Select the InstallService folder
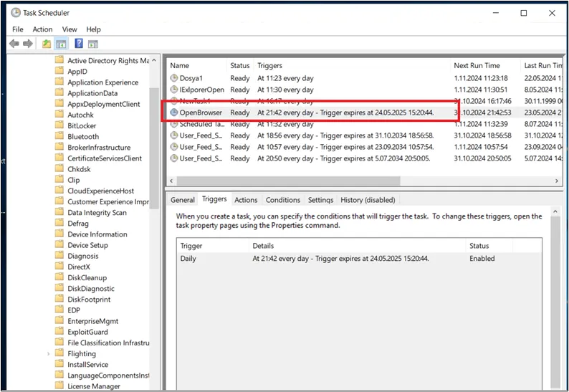Screen dimensions: 569x392 click(x=88, y=365)
